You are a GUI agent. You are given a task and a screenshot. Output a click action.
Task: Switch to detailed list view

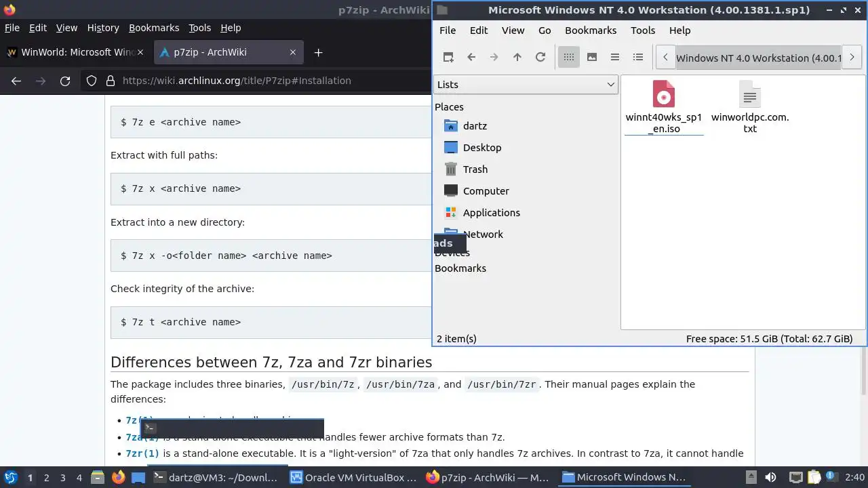pos(638,58)
